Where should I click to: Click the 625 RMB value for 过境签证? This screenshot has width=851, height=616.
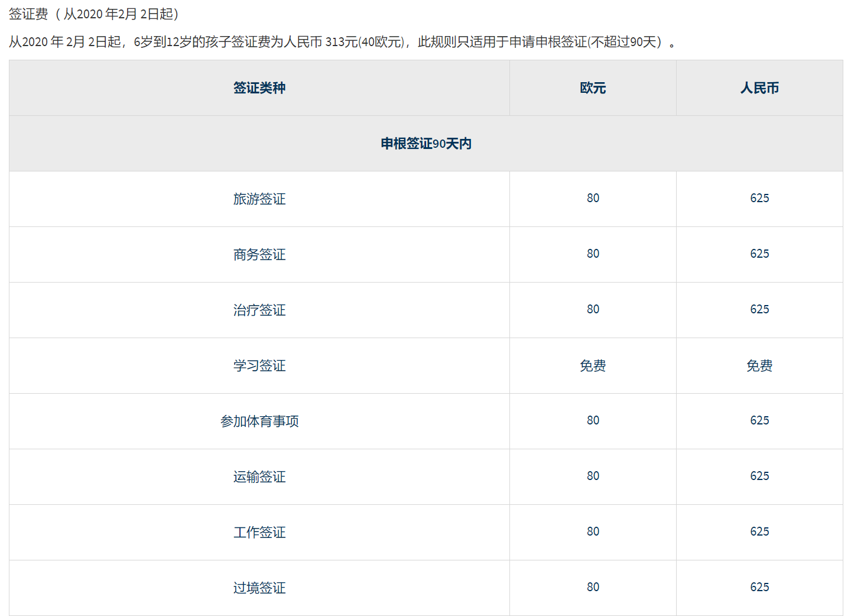759,587
